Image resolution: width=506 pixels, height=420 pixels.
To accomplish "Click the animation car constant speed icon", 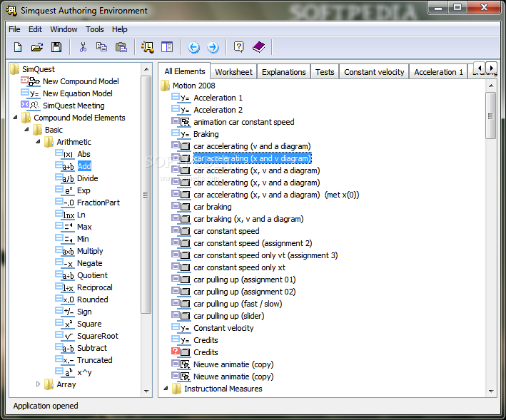I will point(181,122).
